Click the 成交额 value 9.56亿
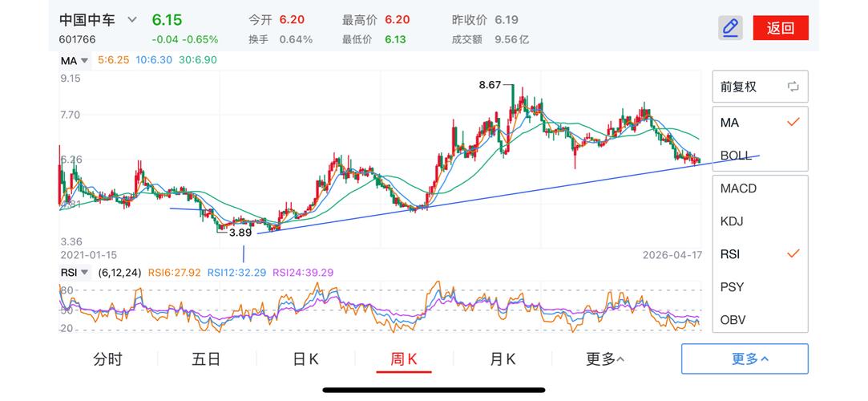868x401 pixels. pyautogui.click(x=512, y=40)
